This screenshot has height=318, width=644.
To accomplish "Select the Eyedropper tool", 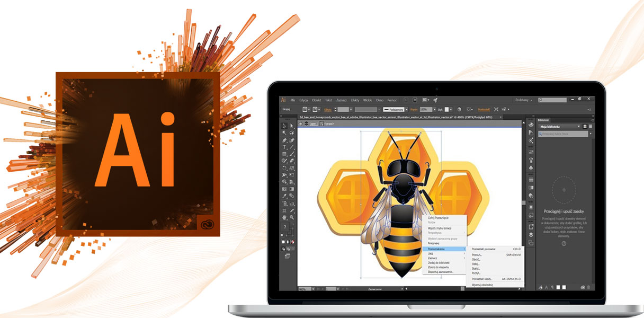I will pos(284,196).
